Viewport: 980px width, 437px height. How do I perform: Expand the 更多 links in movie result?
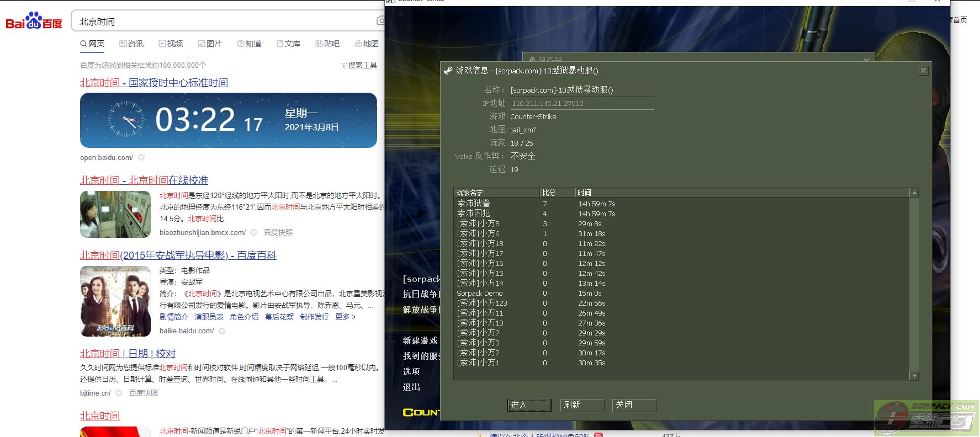pyautogui.click(x=345, y=317)
